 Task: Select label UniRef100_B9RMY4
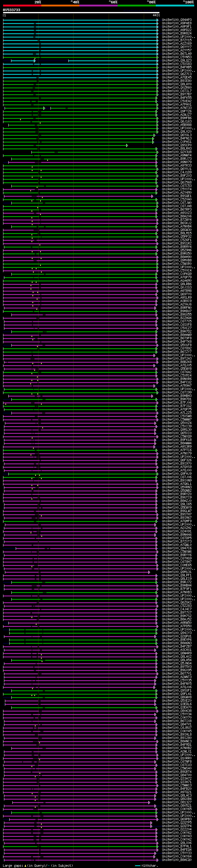tap(177, 247)
